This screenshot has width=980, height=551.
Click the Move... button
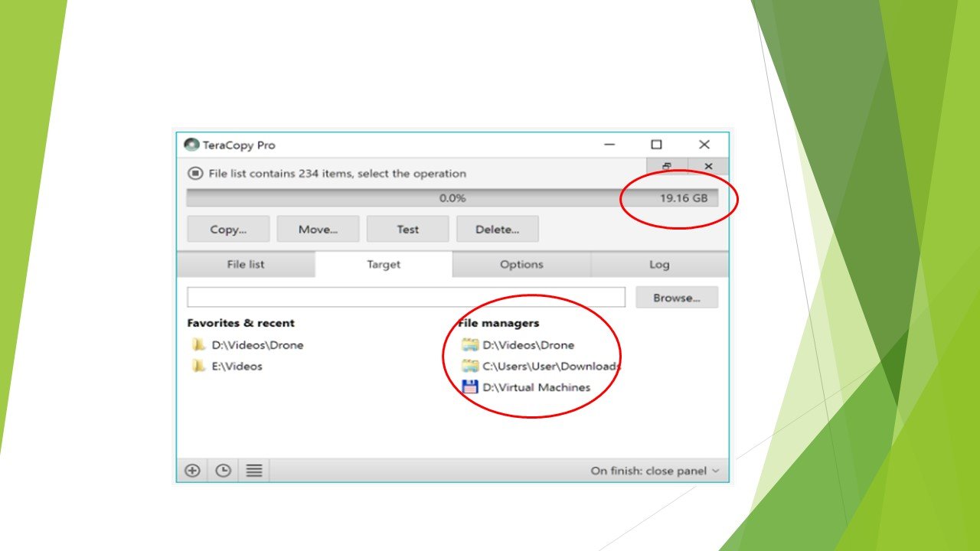click(x=318, y=229)
